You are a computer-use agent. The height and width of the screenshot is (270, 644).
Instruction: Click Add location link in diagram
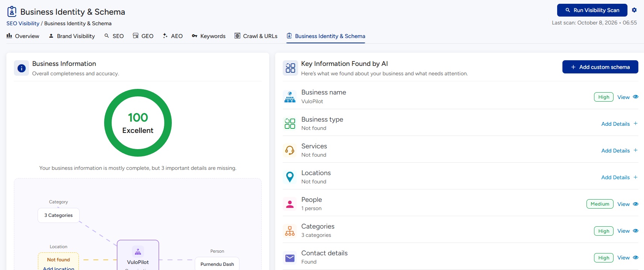58,268
